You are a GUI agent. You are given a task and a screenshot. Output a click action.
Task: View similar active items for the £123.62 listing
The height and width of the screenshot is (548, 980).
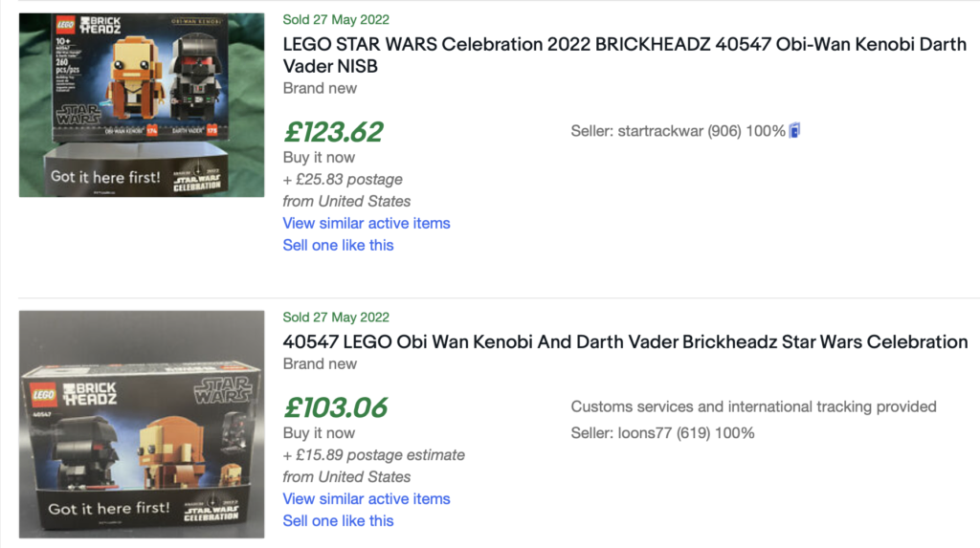pos(366,223)
